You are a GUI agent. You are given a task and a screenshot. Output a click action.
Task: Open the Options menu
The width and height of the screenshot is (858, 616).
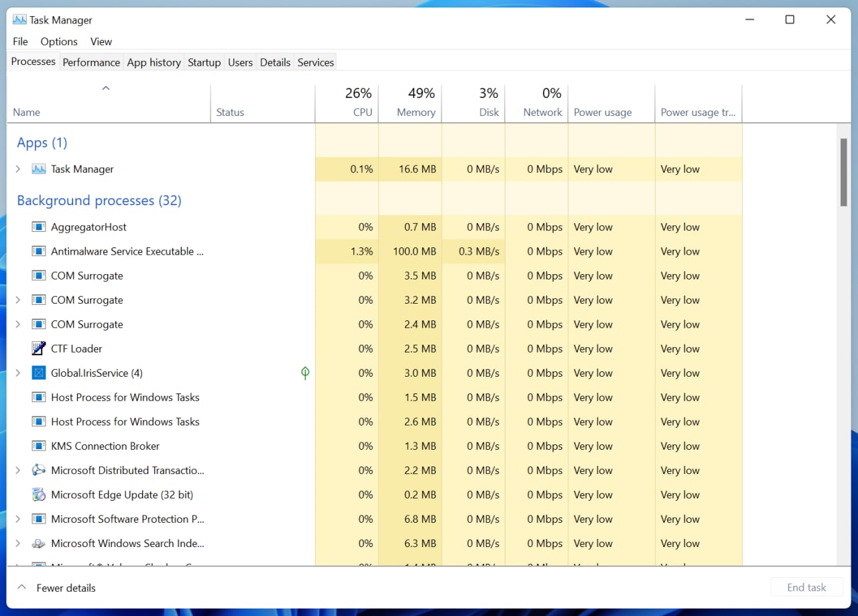[59, 42]
